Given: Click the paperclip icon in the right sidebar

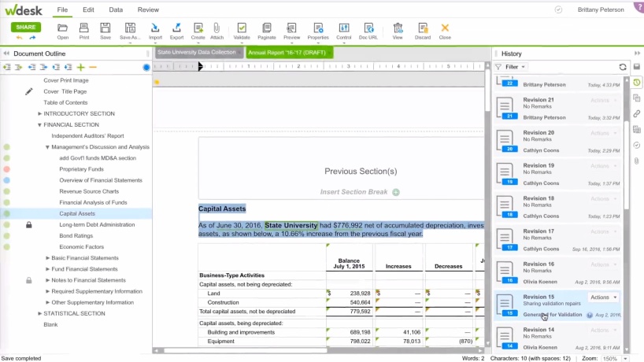Looking at the screenshot, I should click(x=637, y=161).
